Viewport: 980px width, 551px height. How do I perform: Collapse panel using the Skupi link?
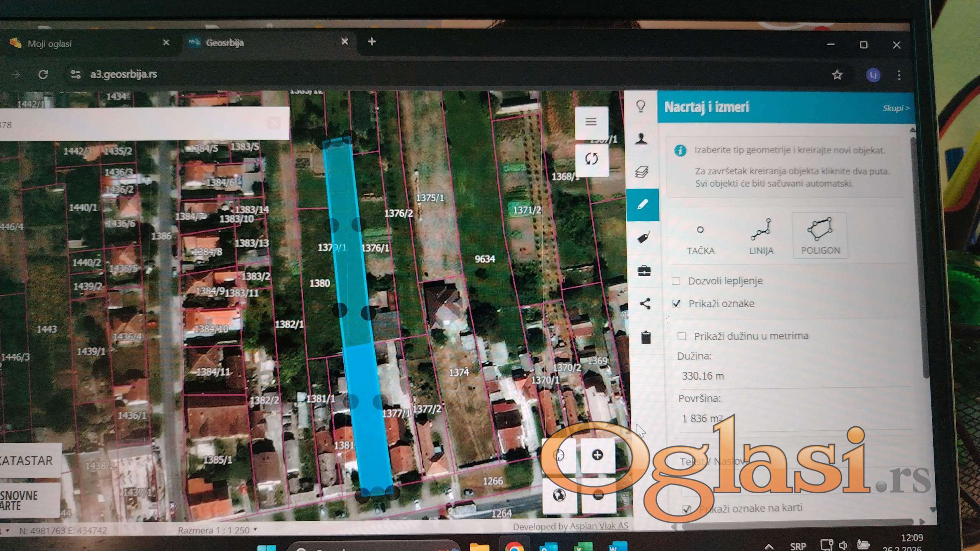pos(895,108)
